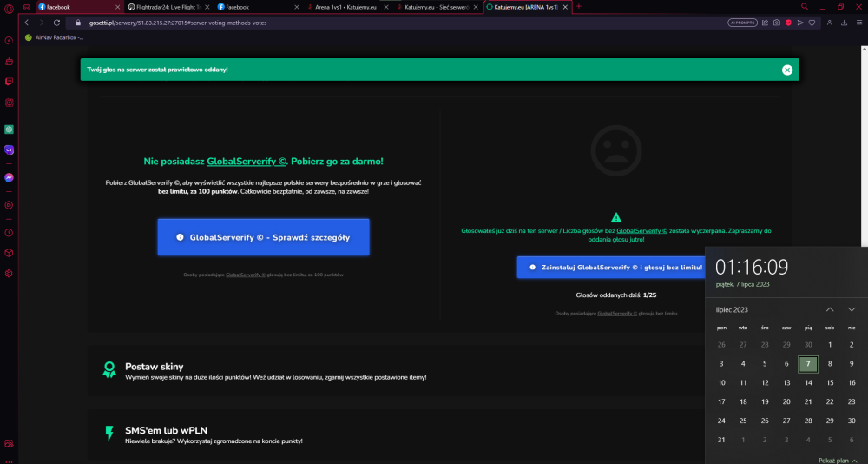
Task: Click the lipiec 2023 month header
Action: click(x=732, y=310)
